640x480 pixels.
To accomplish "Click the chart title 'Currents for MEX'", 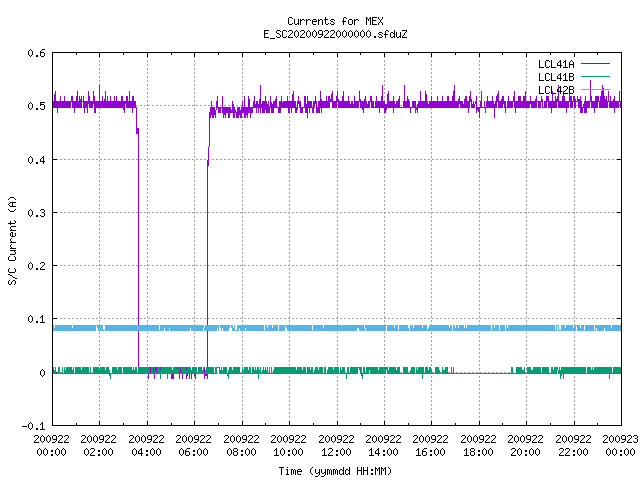I will pyautogui.click(x=335, y=21).
